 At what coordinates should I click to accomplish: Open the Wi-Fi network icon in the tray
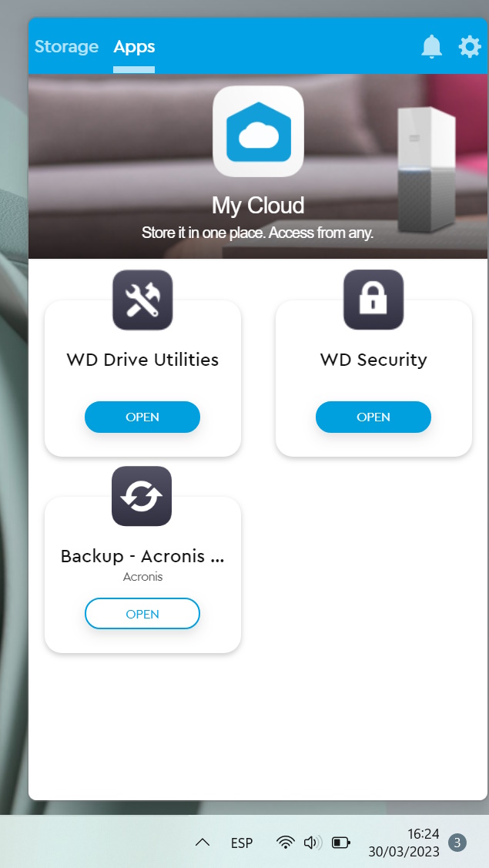coord(285,843)
